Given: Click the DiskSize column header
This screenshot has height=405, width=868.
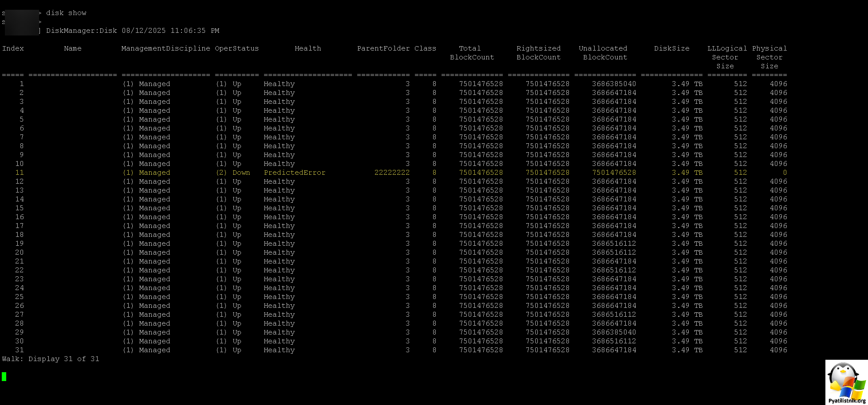Looking at the screenshot, I should (672, 48).
